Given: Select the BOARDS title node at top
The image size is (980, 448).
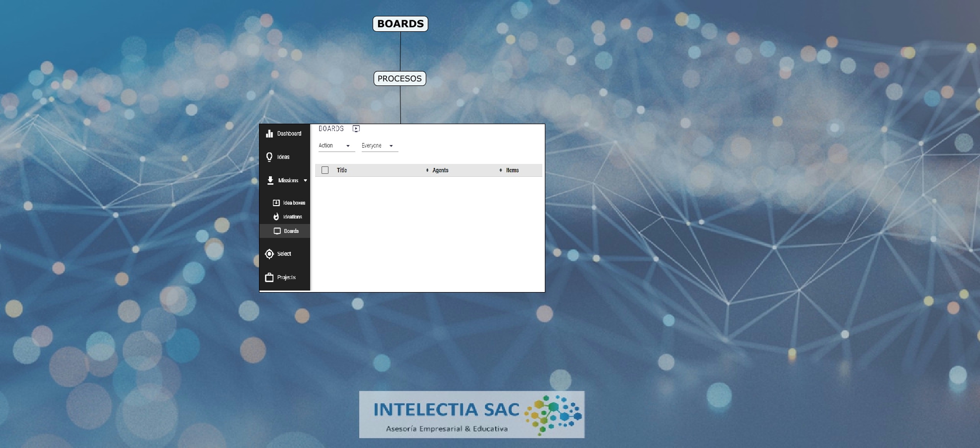Looking at the screenshot, I should pos(400,24).
